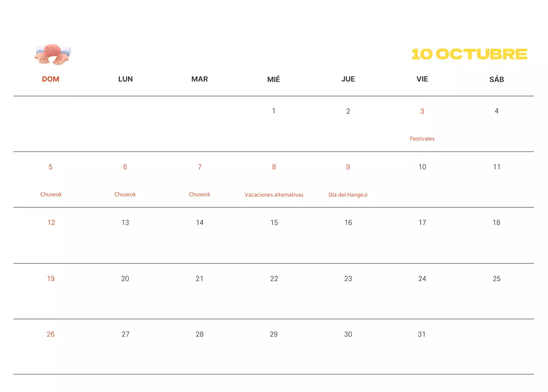Click the Festivales holiday label
Viewport: 548px width, 392px height.
(422, 139)
